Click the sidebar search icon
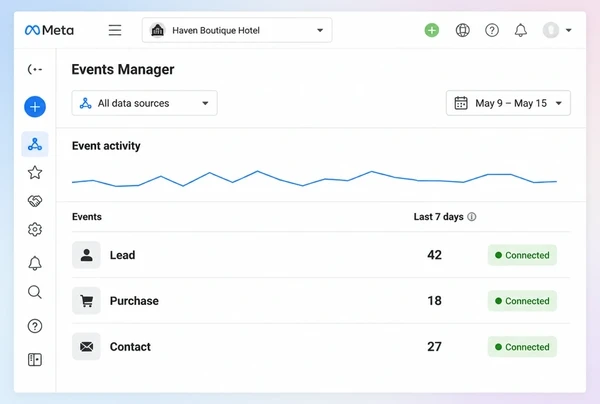Screen dimensions: 600x404 35,292
